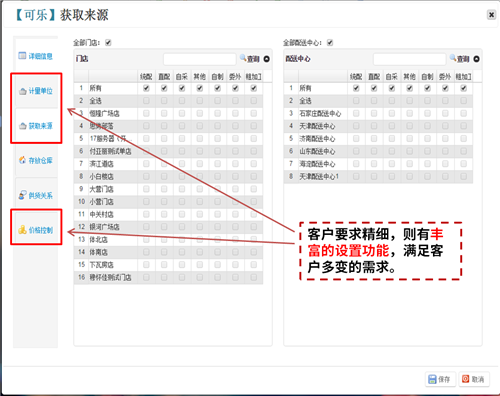The image size is (500, 396).
Task: Uncheck 统配 for 所有 in 门店 panel
Action: click(146, 88)
